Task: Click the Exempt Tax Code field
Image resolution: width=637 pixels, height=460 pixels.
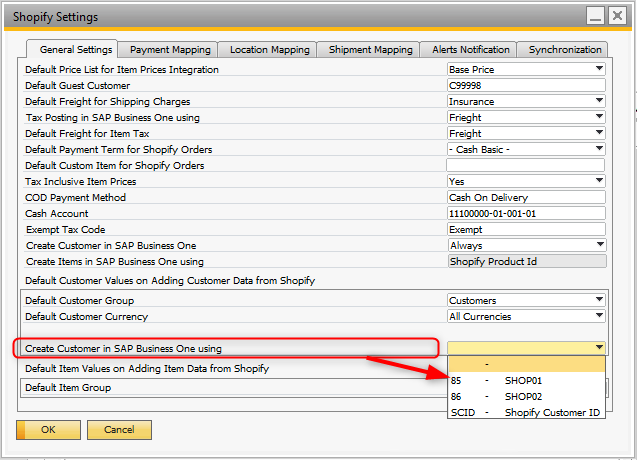Action: [x=526, y=229]
